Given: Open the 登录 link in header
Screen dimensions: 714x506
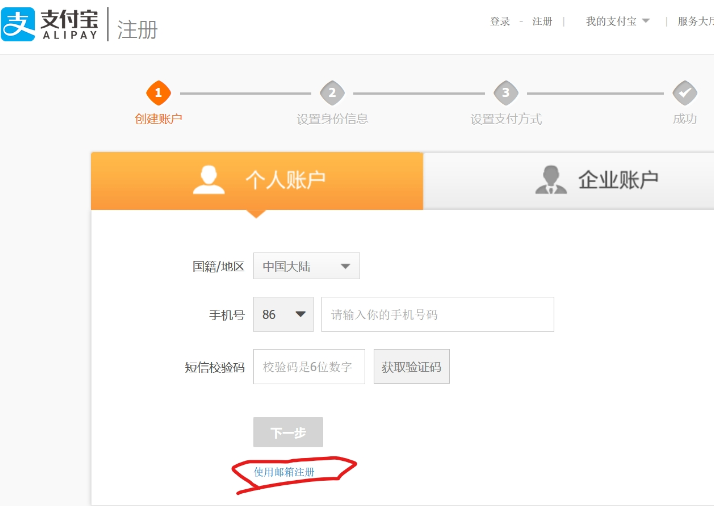Looking at the screenshot, I should pos(500,21).
